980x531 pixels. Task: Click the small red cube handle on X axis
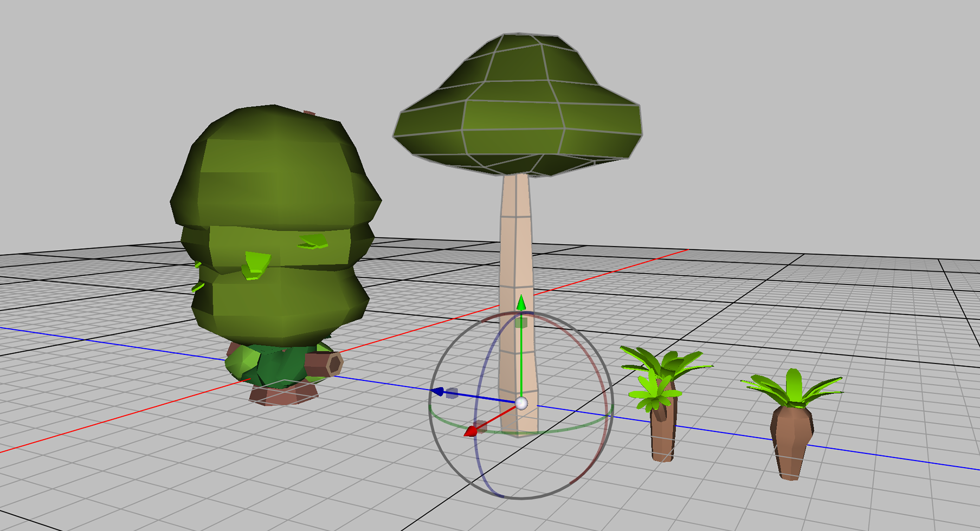click(x=481, y=426)
